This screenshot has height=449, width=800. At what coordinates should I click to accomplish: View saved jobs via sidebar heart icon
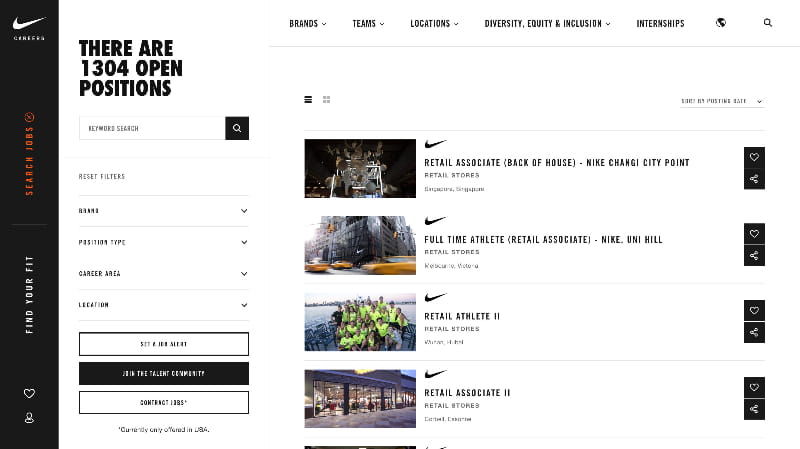click(29, 393)
